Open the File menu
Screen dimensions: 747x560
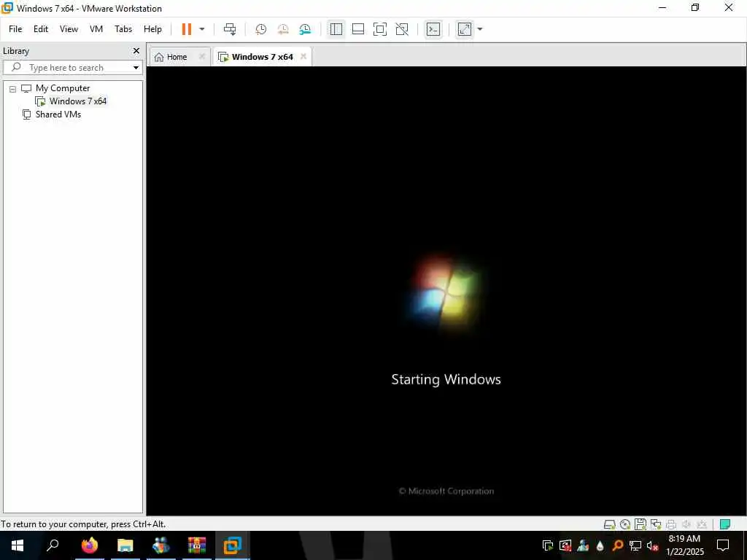(x=15, y=29)
